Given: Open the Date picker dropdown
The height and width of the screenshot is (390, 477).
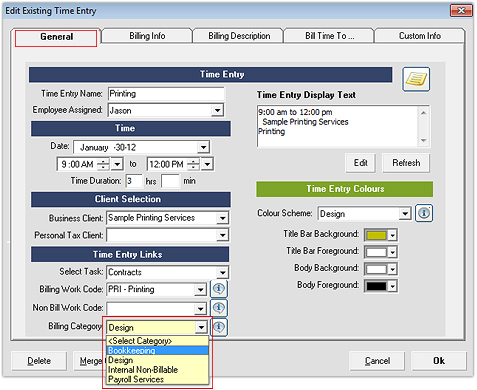Looking at the screenshot, I should click(203, 147).
